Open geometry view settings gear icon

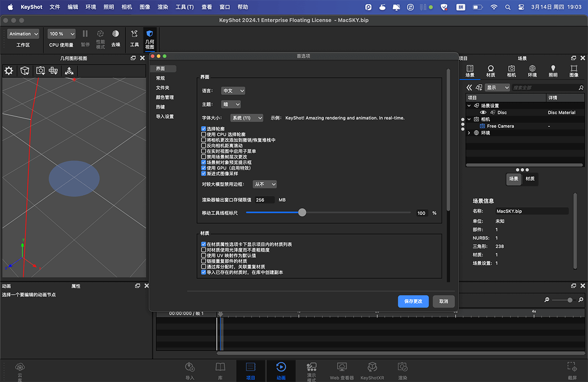pos(9,71)
